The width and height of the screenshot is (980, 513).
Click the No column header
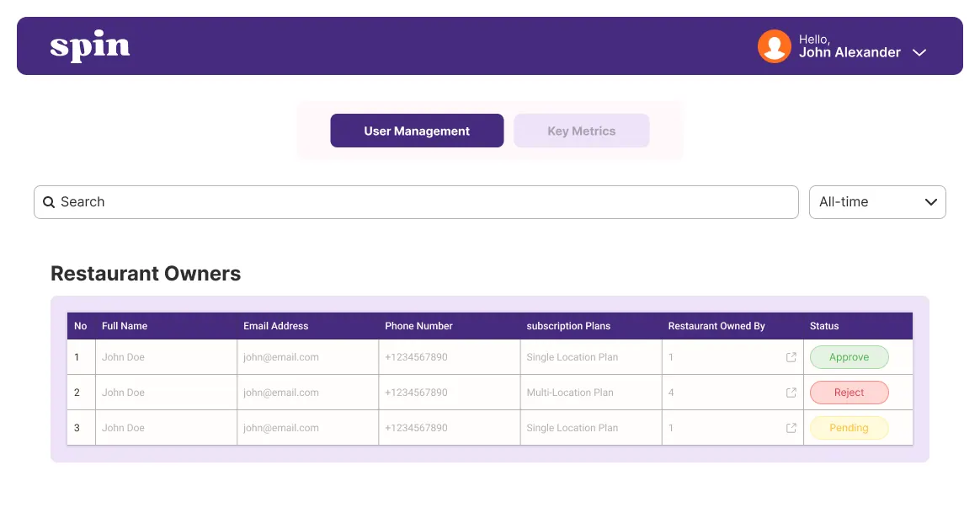(81, 326)
